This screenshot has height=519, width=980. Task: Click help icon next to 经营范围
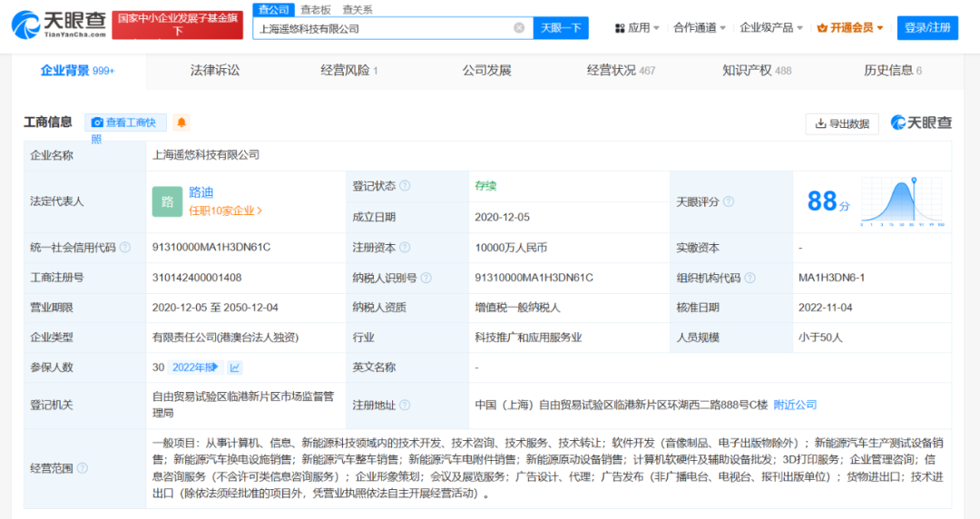coord(83,468)
